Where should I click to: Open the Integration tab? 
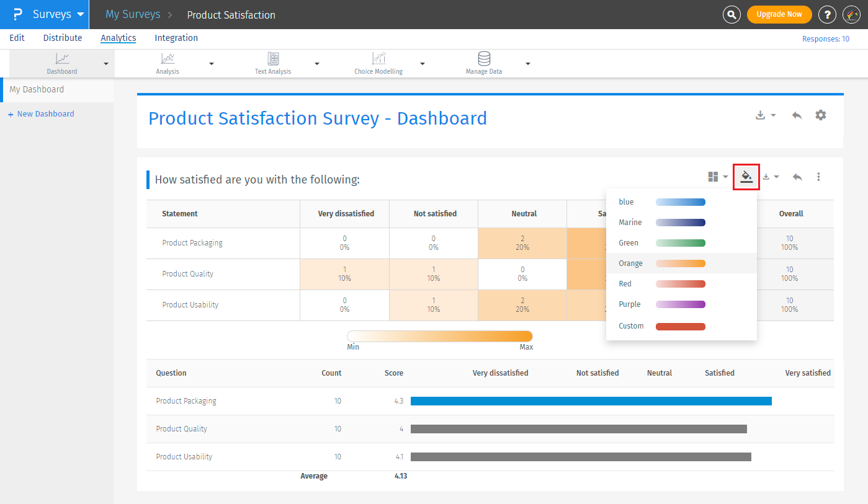point(176,38)
